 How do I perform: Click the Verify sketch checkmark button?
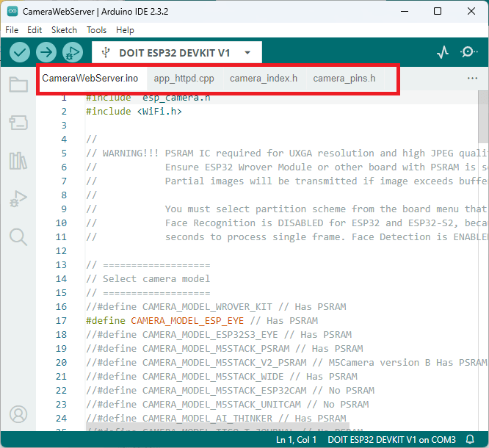(20, 52)
